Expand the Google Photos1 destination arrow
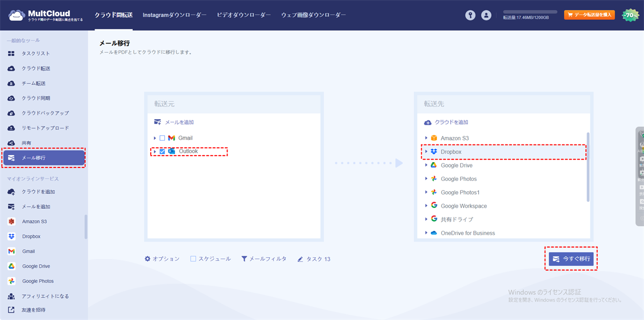 pyautogui.click(x=426, y=192)
